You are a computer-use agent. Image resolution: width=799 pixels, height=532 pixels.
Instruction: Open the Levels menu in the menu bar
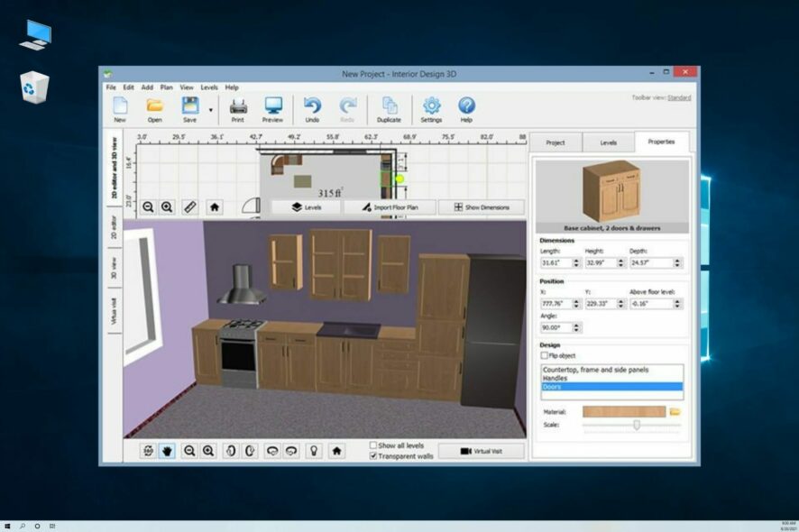(209, 87)
